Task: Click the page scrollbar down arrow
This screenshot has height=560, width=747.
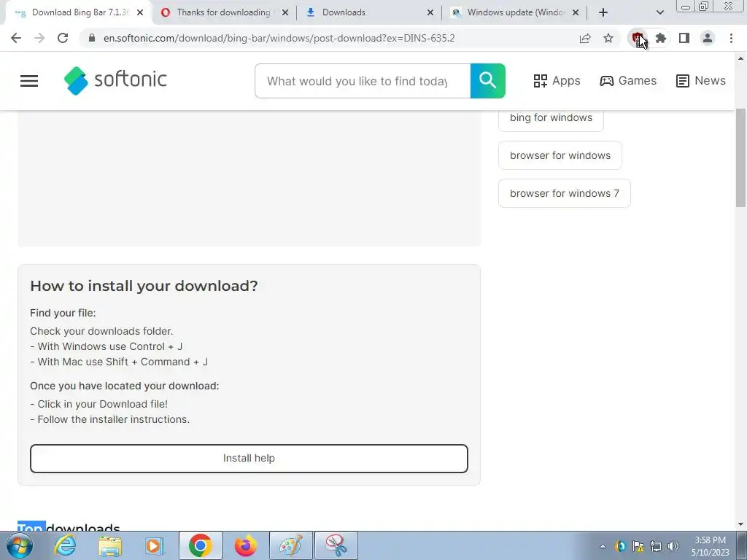Action: click(x=741, y=524)
